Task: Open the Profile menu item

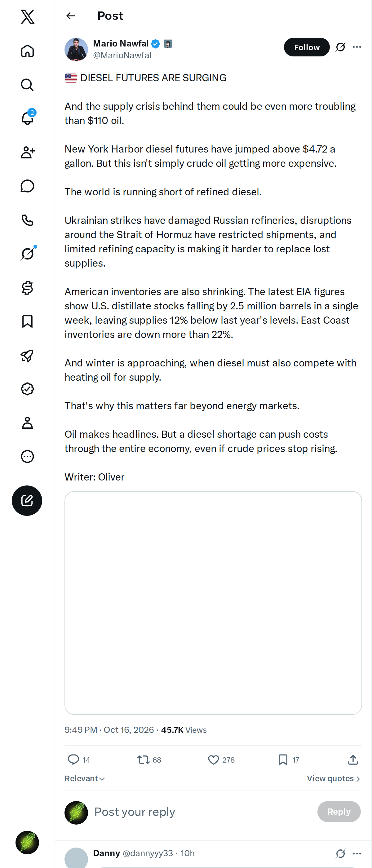Action: tap(27, 423)
